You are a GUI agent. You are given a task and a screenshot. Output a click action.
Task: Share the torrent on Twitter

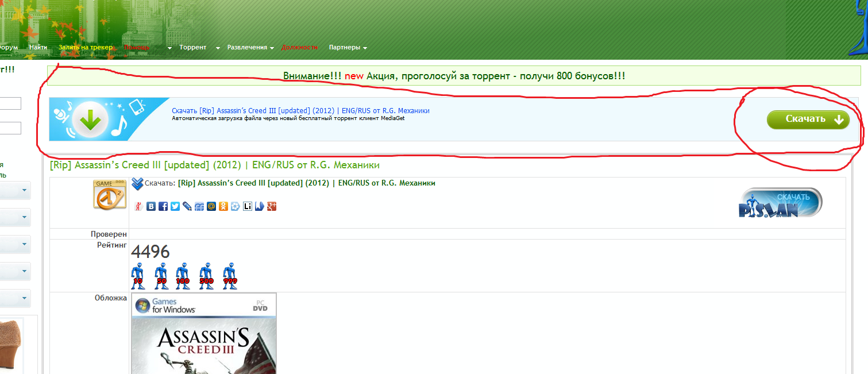click(175, 206)
